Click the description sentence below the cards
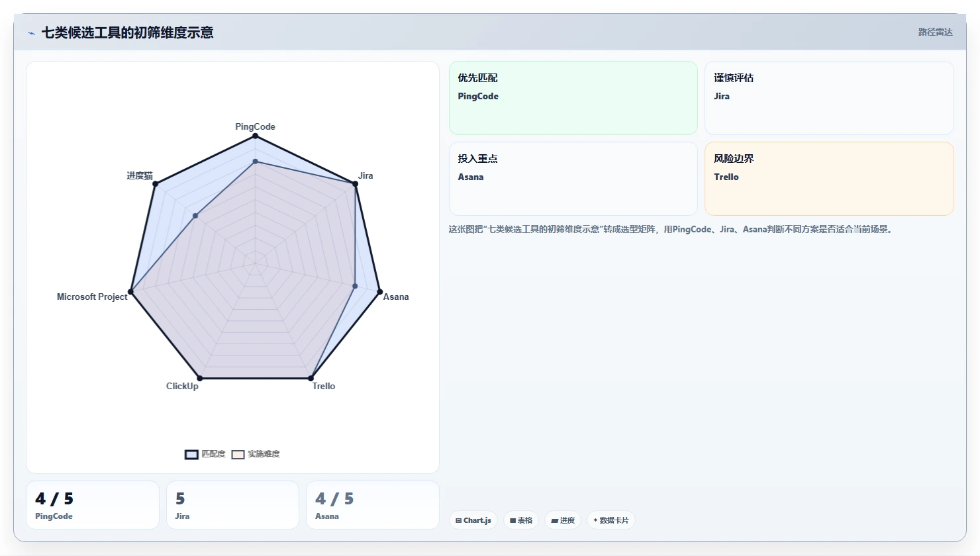This screenshot has width=980, height=556. [x=671, y=229]
